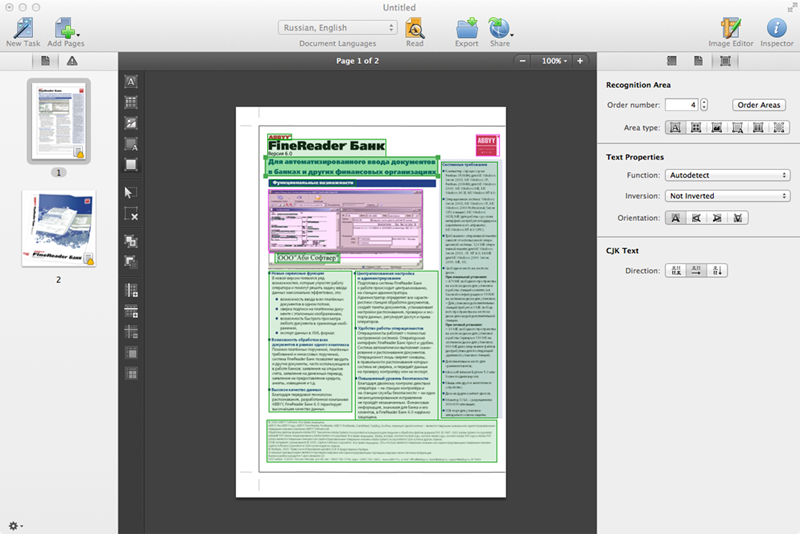Click the 'Page 1 of 2' label
800x534 pixels.
357,61
